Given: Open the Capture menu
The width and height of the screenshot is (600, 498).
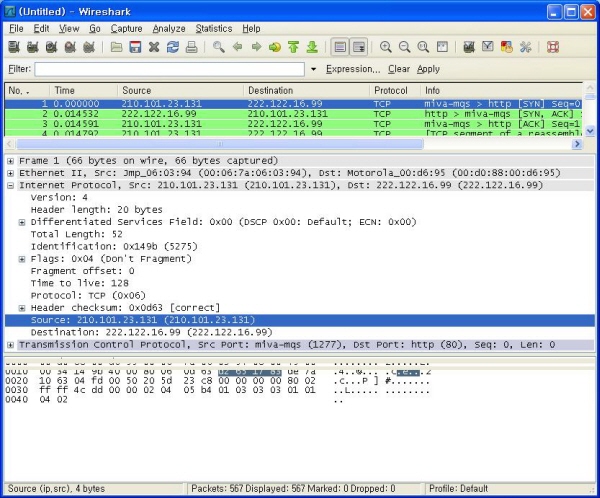Looking at the screenshot, I should pyautogui.click(x=126, y=29).
